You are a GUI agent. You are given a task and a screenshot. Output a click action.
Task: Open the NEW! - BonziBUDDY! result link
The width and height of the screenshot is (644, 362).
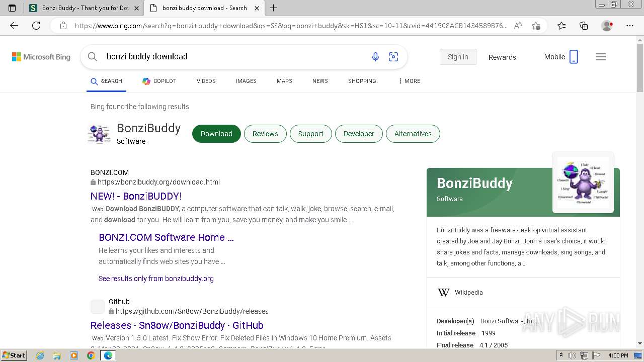[136, 196]
